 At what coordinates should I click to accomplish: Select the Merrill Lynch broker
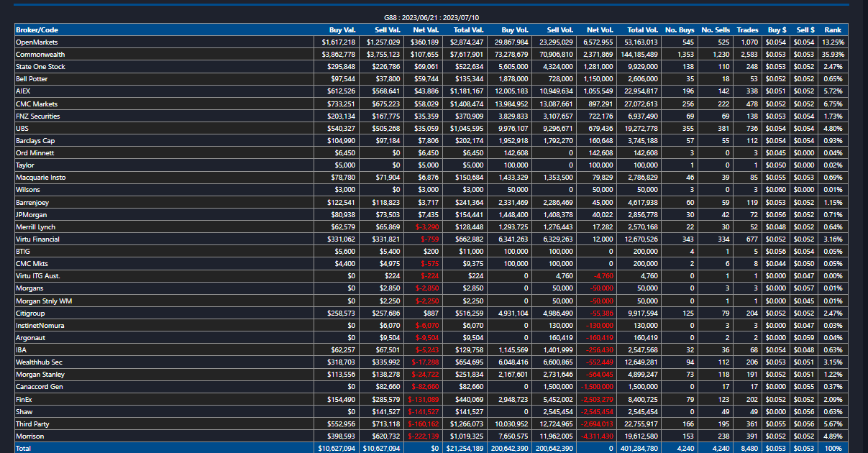click(35, 227)
